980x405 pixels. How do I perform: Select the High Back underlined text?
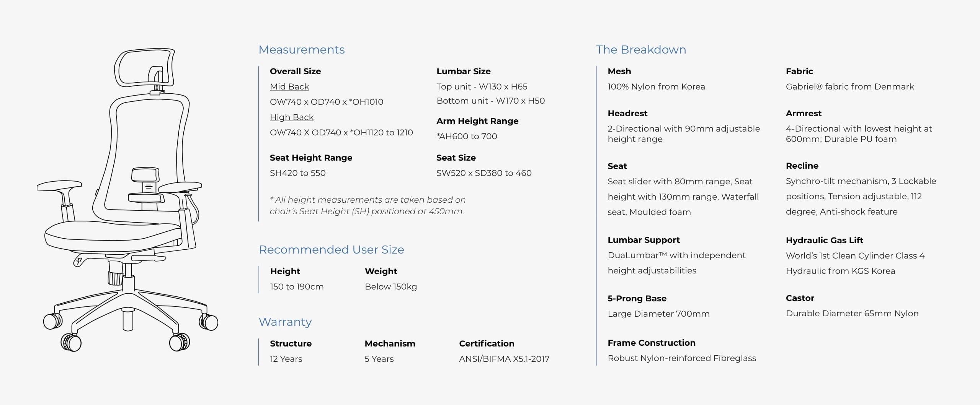coord(292,117)
